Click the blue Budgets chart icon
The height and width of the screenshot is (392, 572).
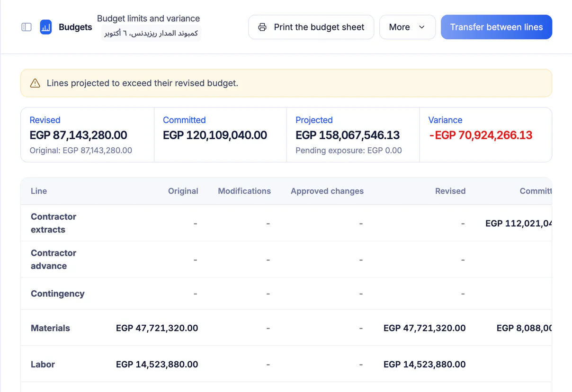[46, 27]
